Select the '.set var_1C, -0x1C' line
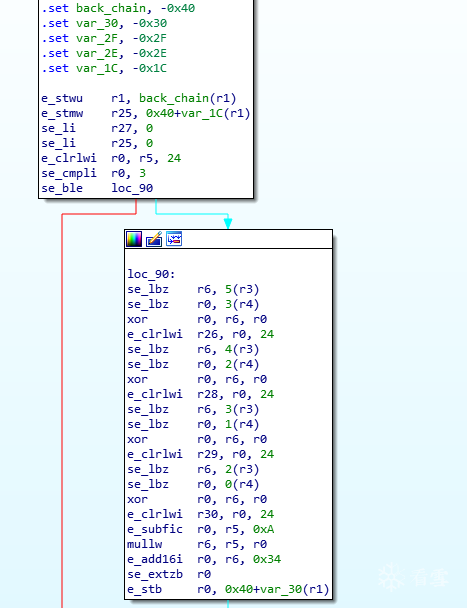 click(104, 68)
